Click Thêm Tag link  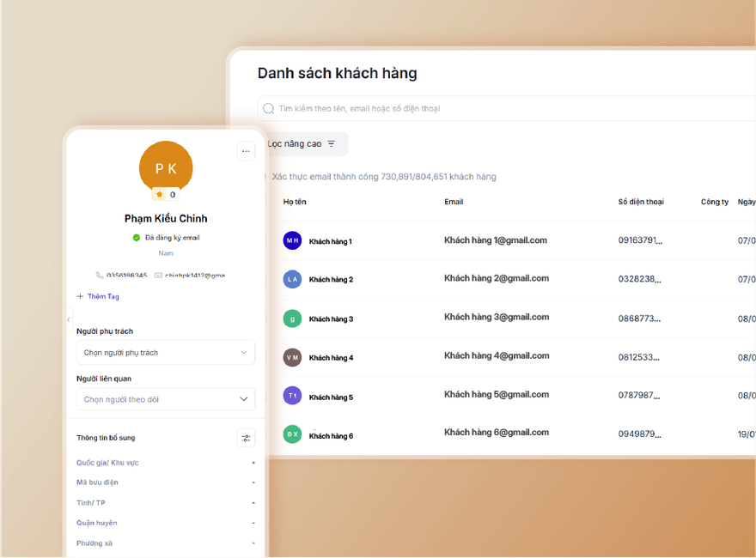click(98, 296)
